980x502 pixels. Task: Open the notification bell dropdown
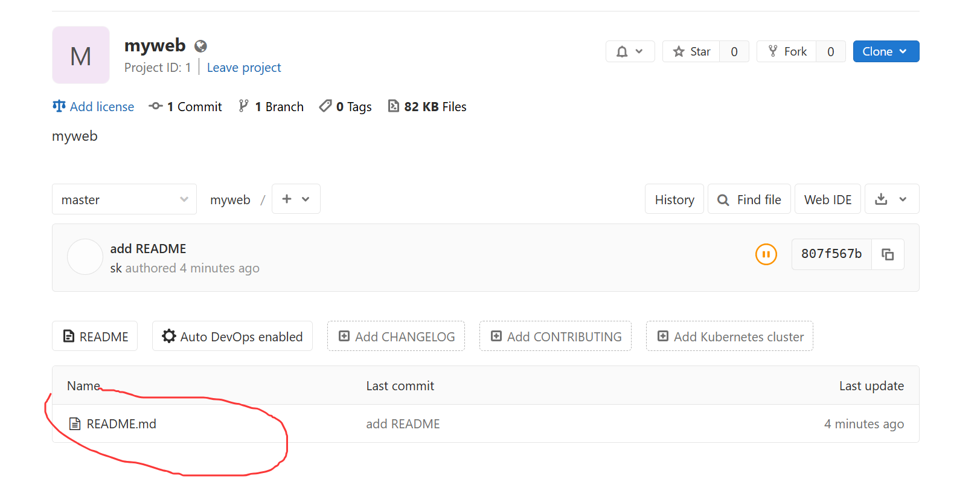(x=629, y=51)
